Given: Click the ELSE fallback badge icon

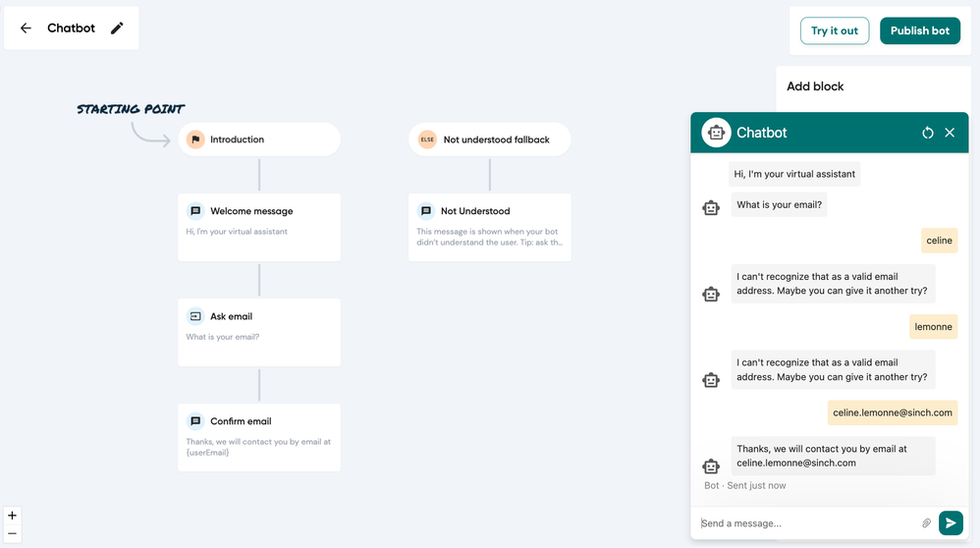Looking at the screenshot, I should click(x=427, y=139).
